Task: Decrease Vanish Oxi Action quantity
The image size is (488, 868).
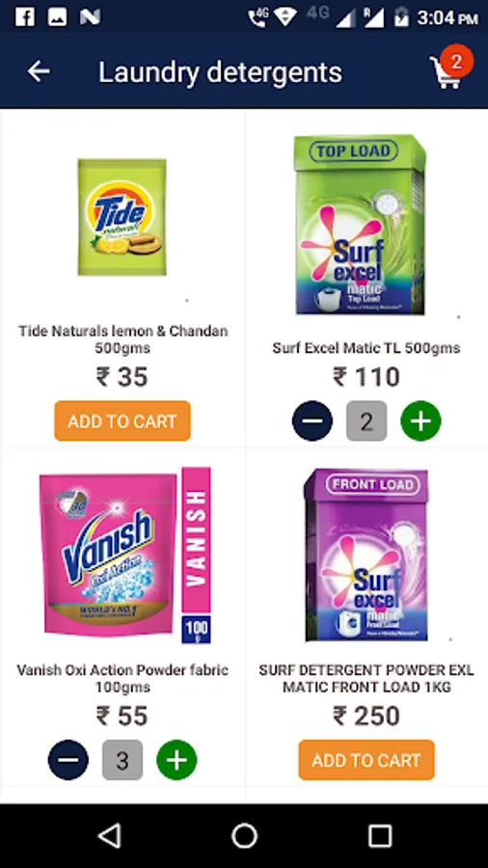Action: pyautogui.click(x=68, y=760)
